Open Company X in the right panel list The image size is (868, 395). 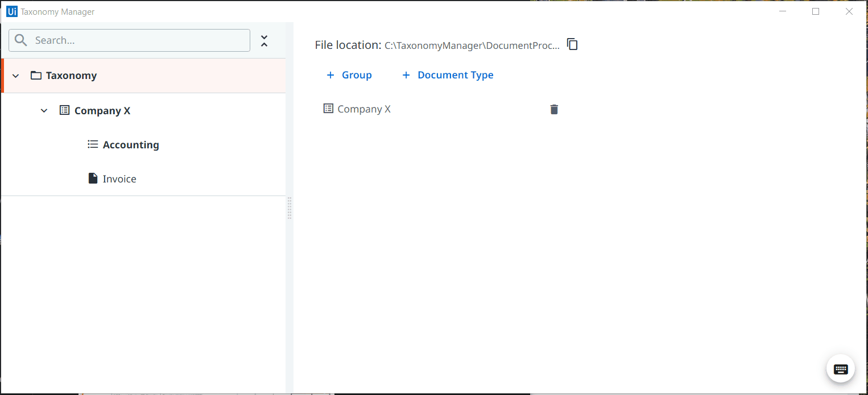[364, 109]
